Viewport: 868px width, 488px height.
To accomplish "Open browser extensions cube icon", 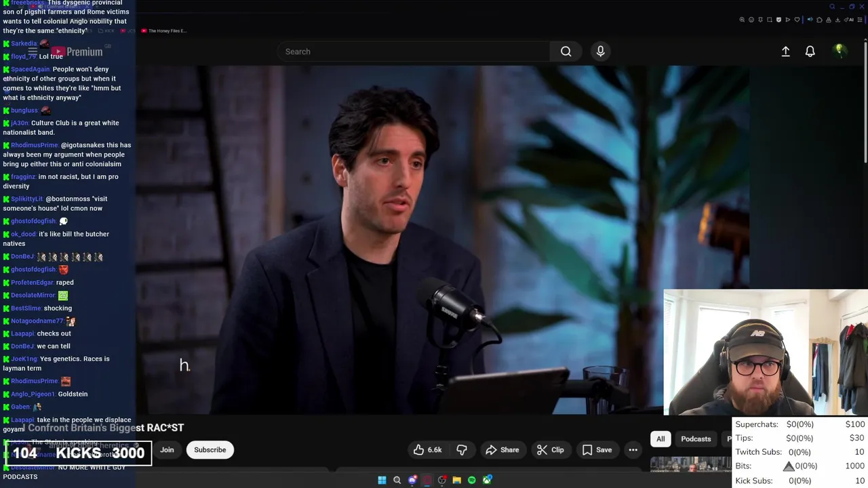I will click(x=819, y=20).
